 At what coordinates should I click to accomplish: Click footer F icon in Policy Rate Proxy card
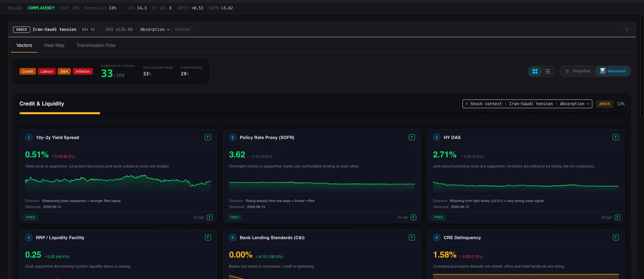pyautogui.click(x=414, y=217)
